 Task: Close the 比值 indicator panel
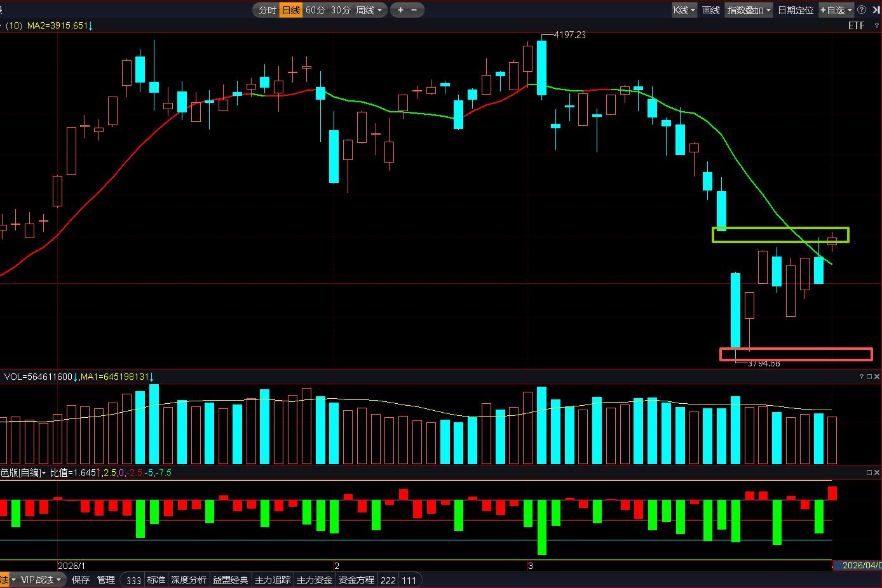[877, 472]
